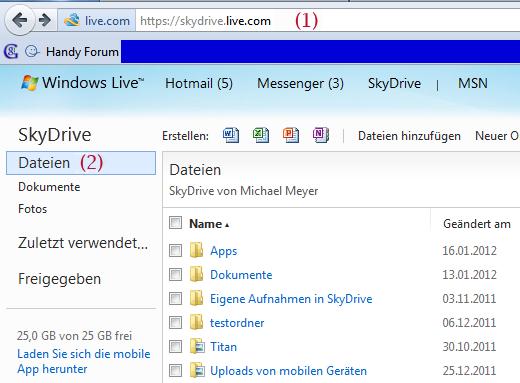Click the Windows Live flag logo
Image resolution: width=520 pixels, height=383 pixels.
(29, 83)
